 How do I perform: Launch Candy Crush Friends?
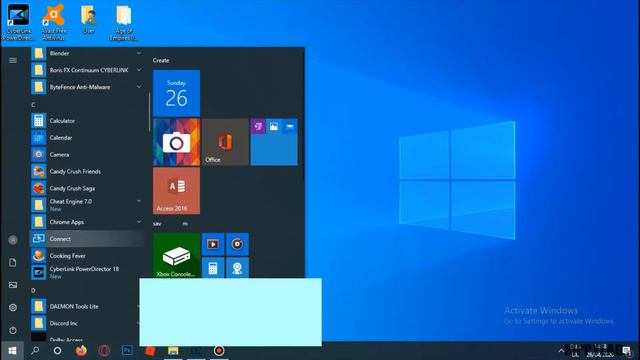point(87,171)
